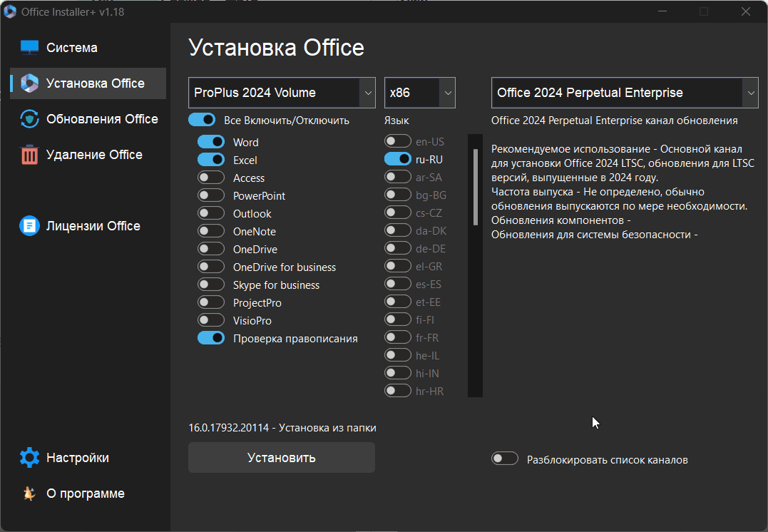Image resolution: width=768 pixels, height=532 pixels.
Task: Click the О программе icon
Action: tap(29, 493)
